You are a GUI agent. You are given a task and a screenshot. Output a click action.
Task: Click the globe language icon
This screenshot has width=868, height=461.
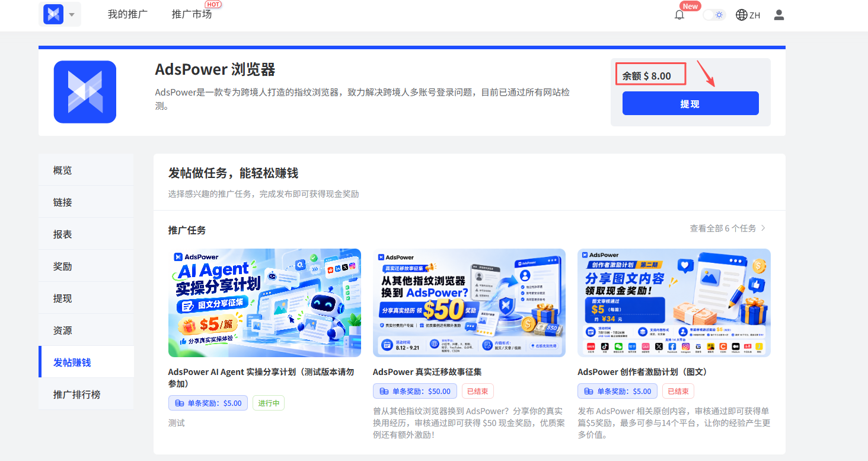pos(741,15)
